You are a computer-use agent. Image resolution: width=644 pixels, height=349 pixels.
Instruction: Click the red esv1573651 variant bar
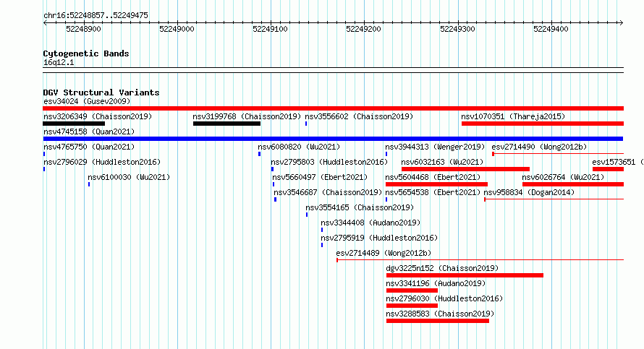[x=609, y=169]
